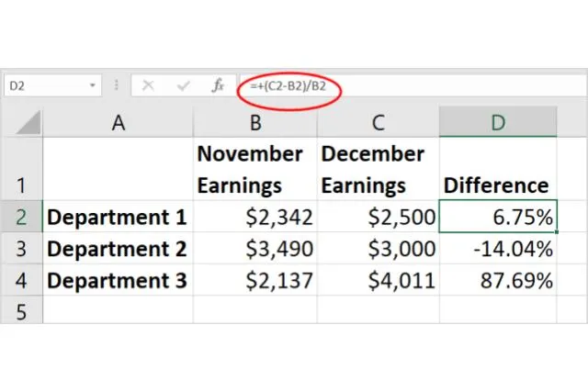Open the Name Box dropdown arrow

pos(93,85)
